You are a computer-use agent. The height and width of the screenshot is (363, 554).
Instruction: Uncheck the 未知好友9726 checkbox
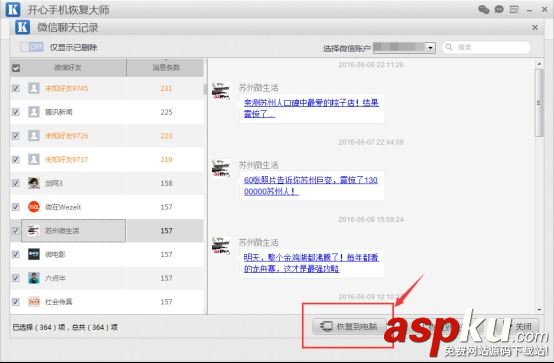[16, 136]
